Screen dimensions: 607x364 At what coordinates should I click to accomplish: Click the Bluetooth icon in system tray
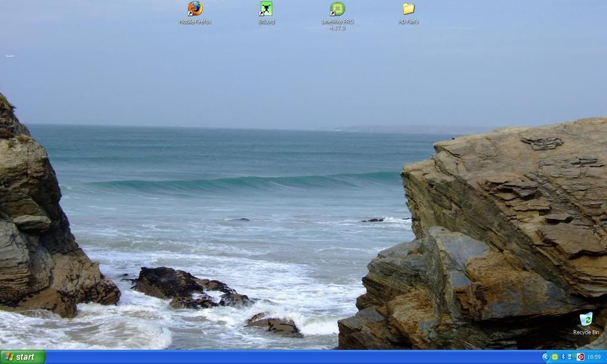pos(563,357)
